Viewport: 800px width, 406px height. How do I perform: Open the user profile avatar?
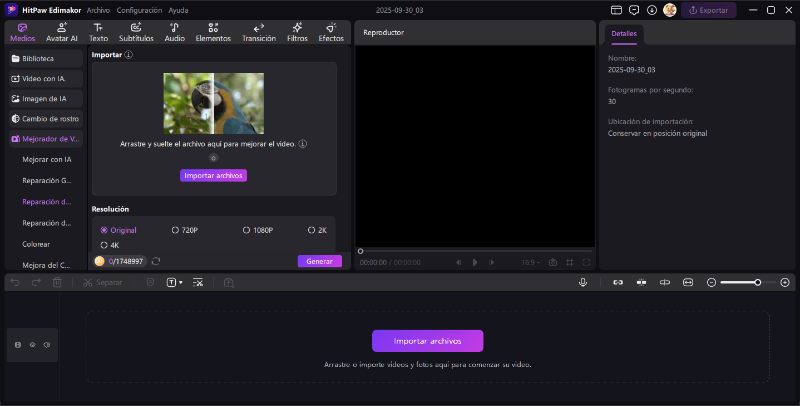pos(669,10)
